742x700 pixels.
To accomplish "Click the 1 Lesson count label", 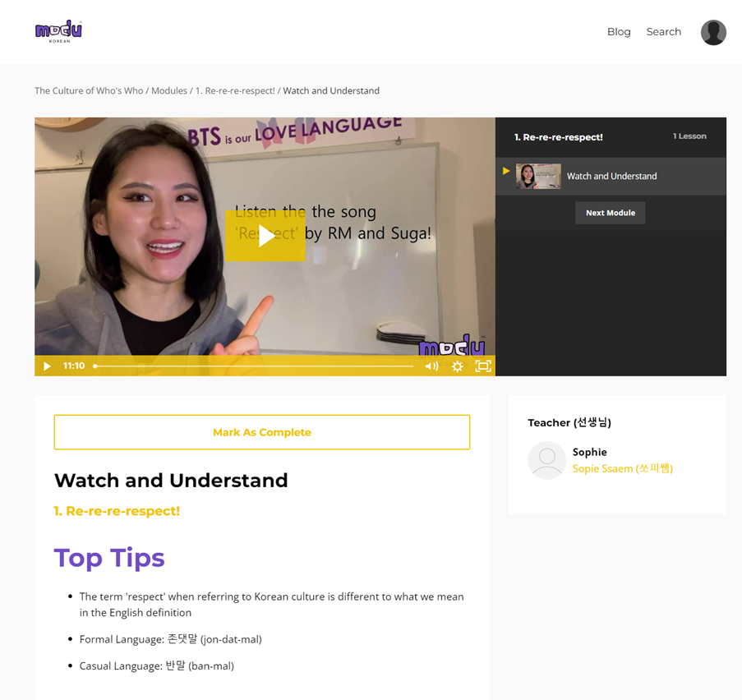I will pos(689,136).
